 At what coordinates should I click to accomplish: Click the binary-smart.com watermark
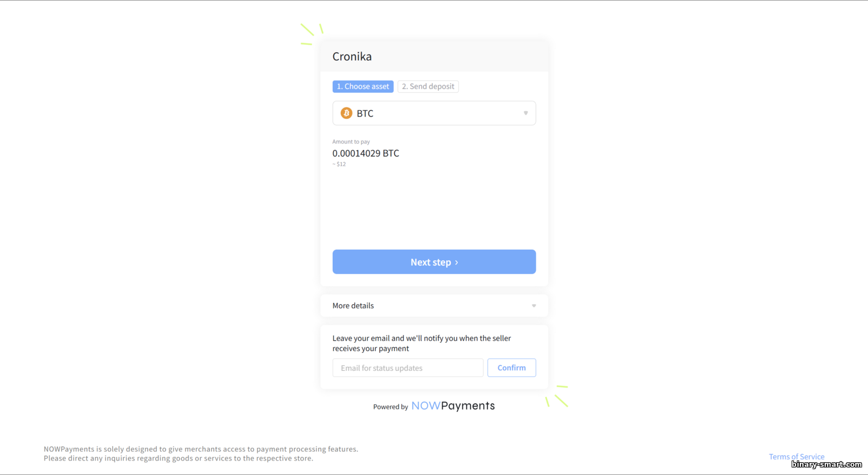pyautogui.click(x=826, y=465)
